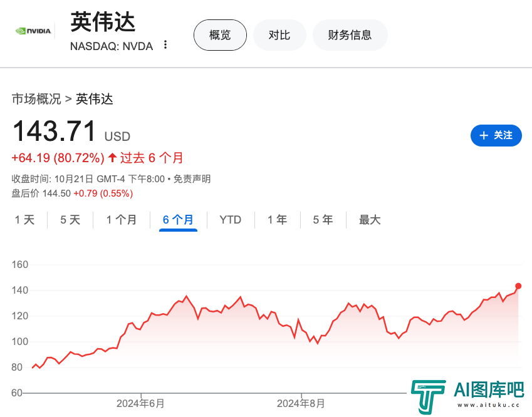Click the red endpoint dot on chart

[x=518, y=286]
